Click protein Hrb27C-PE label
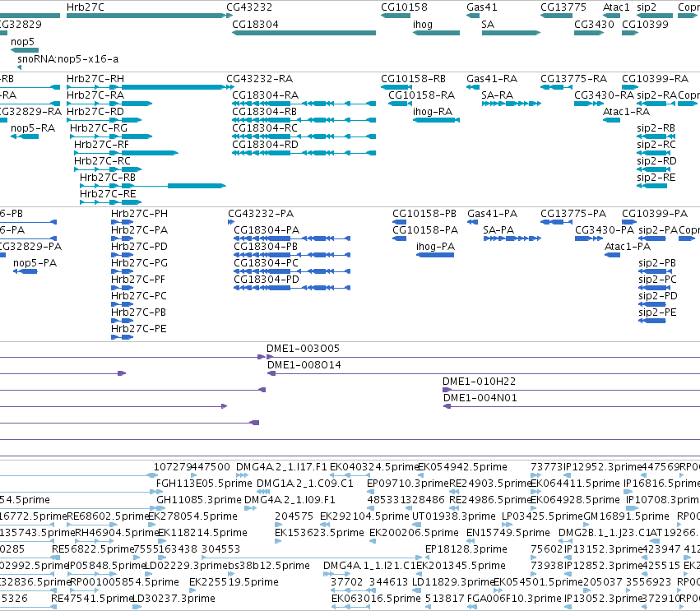This screenshot has width=700, height=611. 138,329
